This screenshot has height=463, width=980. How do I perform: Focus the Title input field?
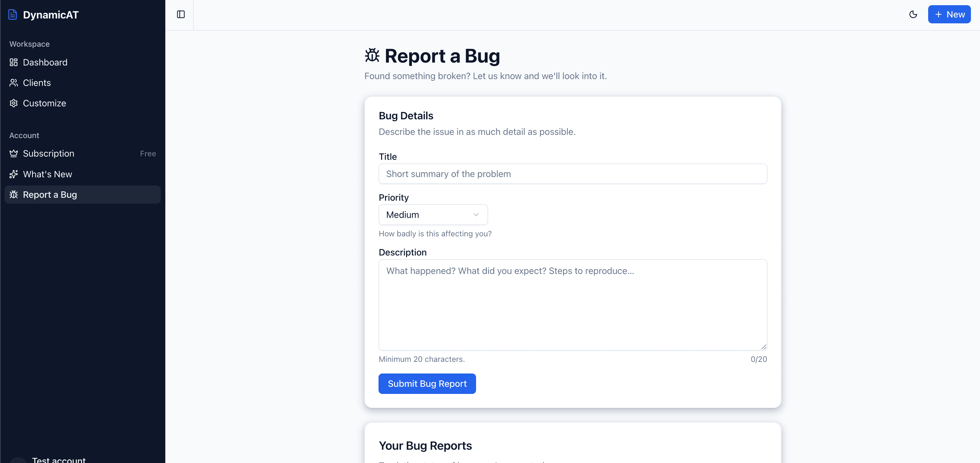[573, 174]
